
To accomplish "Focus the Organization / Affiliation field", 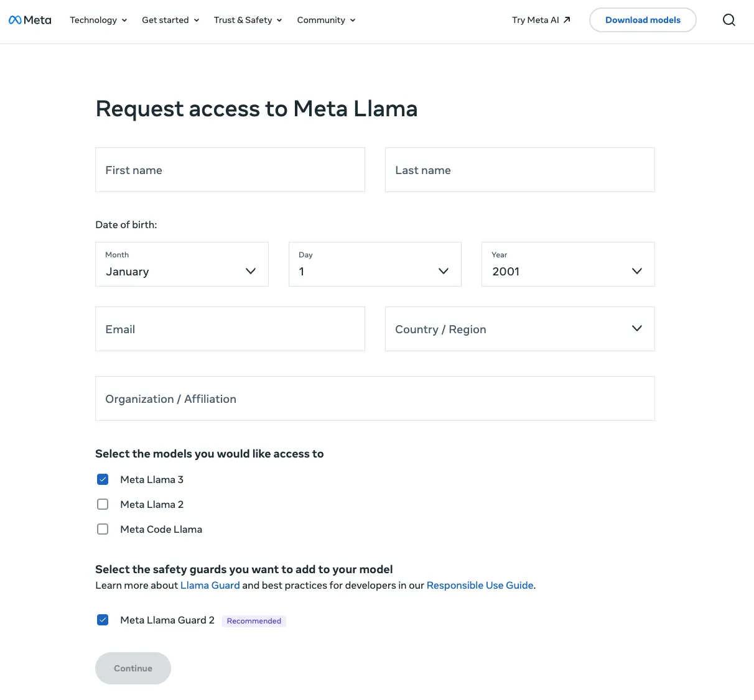I will [x=375, y=398].
